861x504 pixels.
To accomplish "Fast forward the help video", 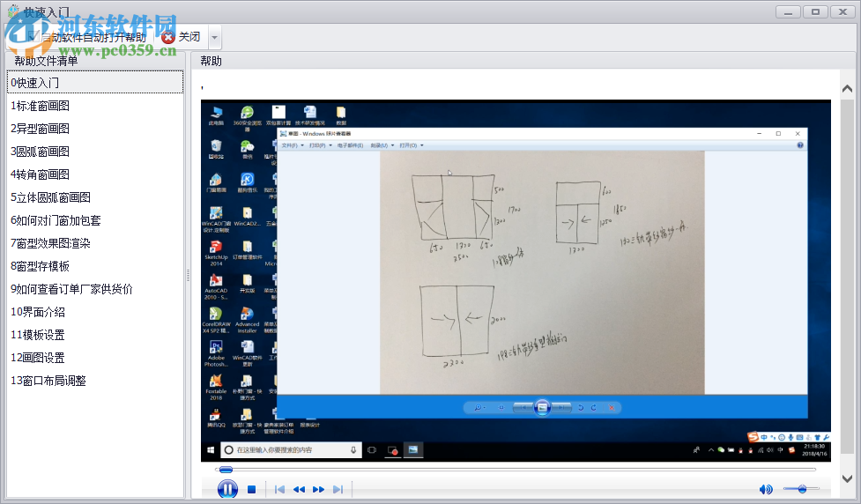I will 318,489.
